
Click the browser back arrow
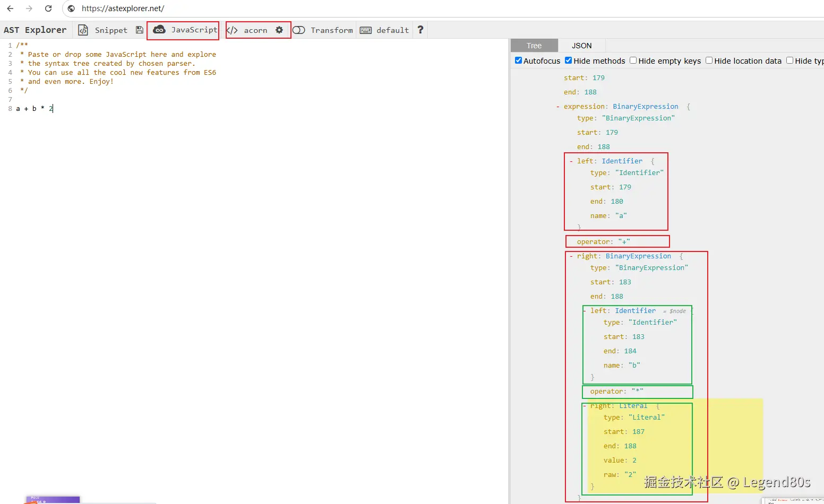[10, 8]
